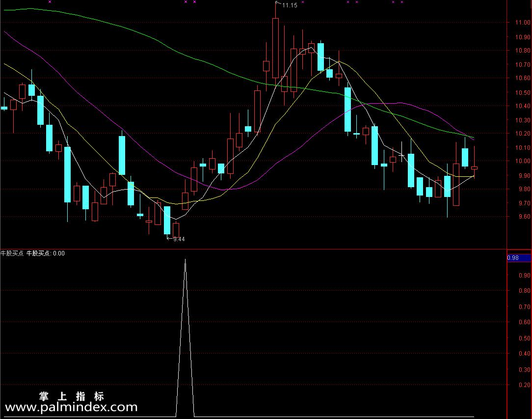Click the 9.70 price axis label
Screen dimensions: 532x419
pos(525,203)
